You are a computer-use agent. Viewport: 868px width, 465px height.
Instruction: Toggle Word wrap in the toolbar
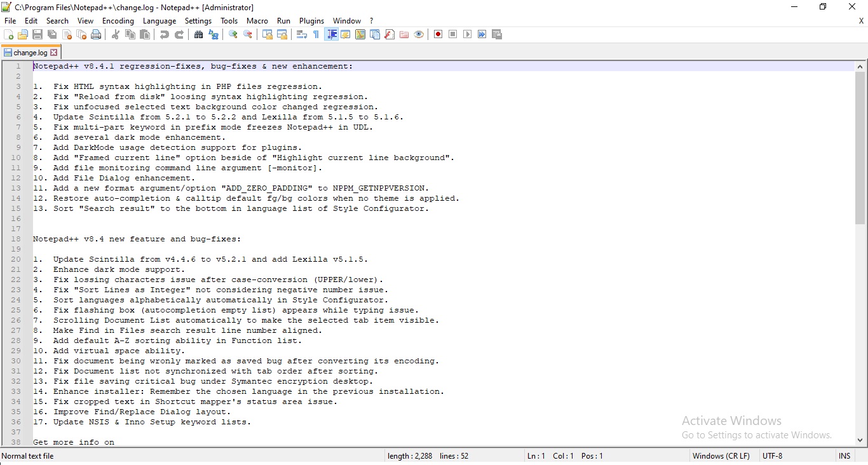click(x=302, y=34)
